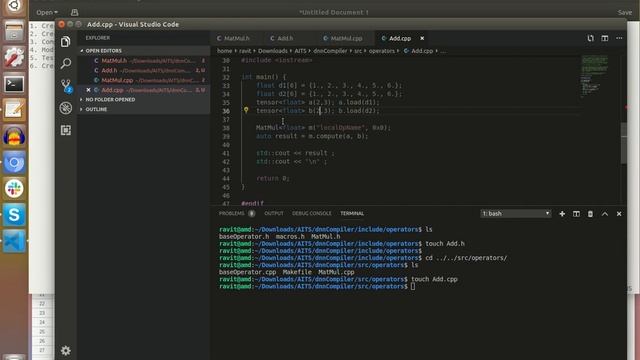The width and height of the screenshot is (640, 360).
Task: Split the editor to the right
Action: [x=605, y=38]
